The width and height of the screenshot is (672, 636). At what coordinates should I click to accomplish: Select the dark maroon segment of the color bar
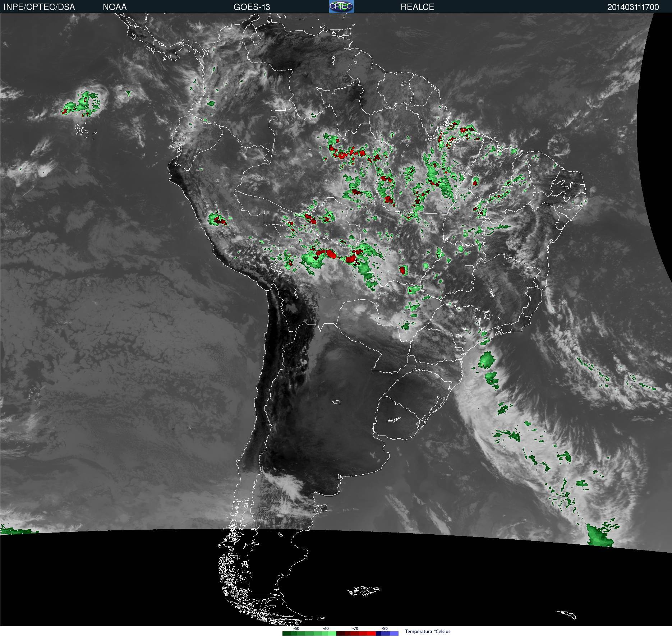[x=340, y=633]
